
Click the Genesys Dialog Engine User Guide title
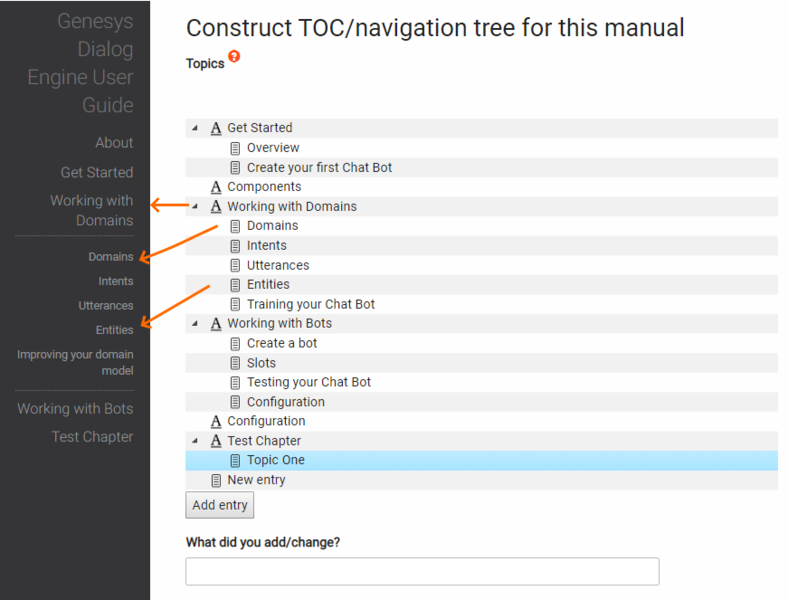coord(80,63)
